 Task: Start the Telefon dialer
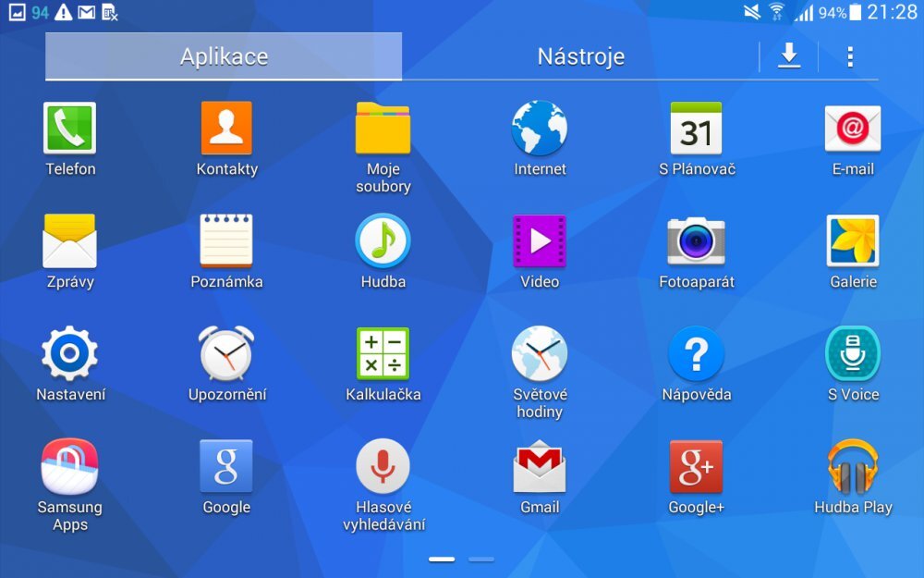tap(69, 131)
